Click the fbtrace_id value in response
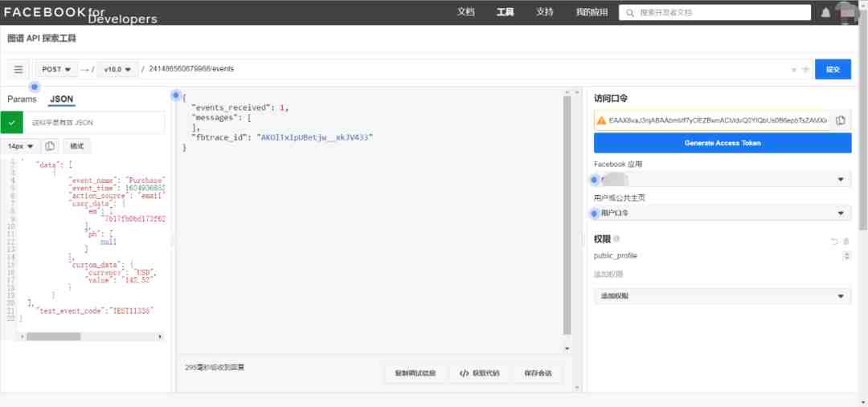 point(314,137)
